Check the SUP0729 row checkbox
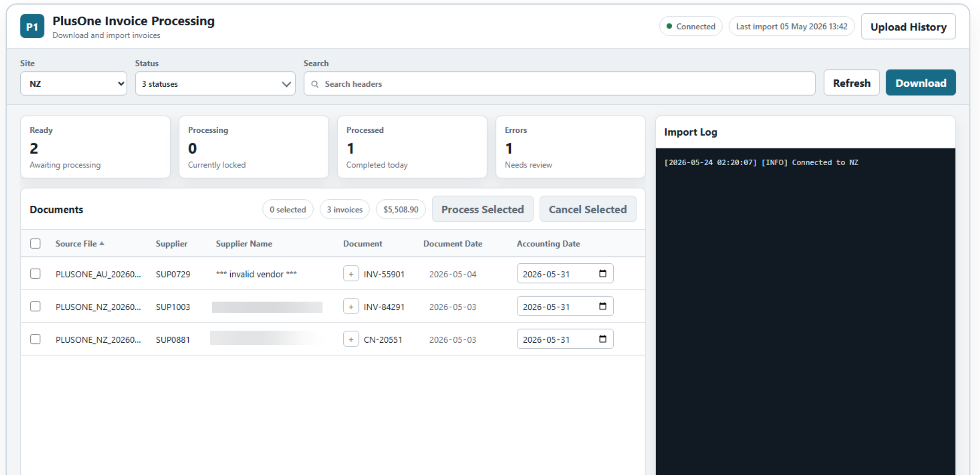980x475 pixels. click(36, 274)
